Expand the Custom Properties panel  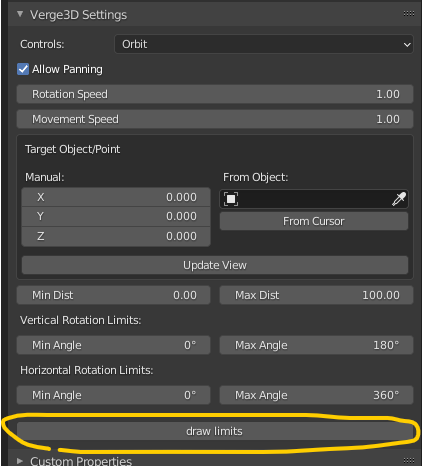[20, 461]
